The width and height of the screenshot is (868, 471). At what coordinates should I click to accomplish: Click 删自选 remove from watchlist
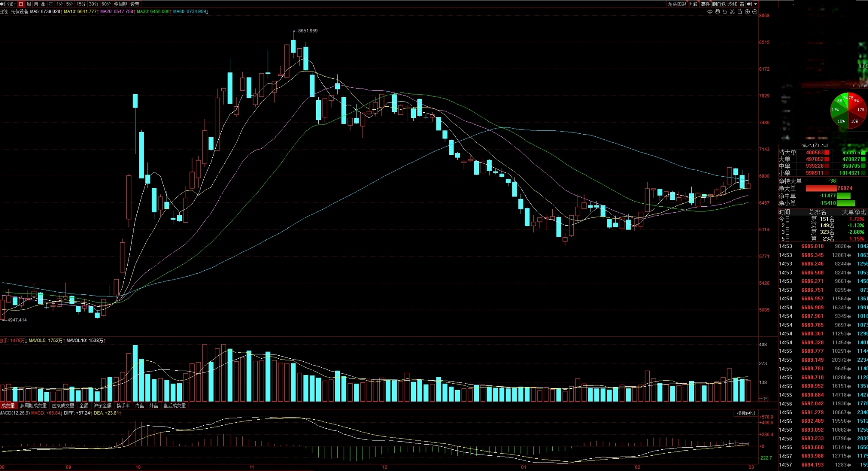[x=719, y=4]
